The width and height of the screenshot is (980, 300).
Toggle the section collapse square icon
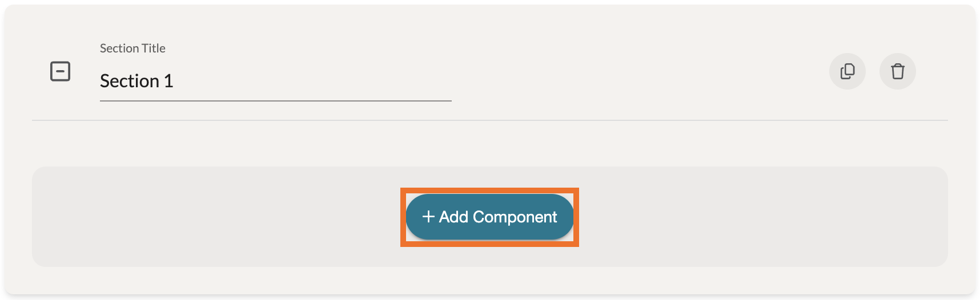tap(61, 71)
